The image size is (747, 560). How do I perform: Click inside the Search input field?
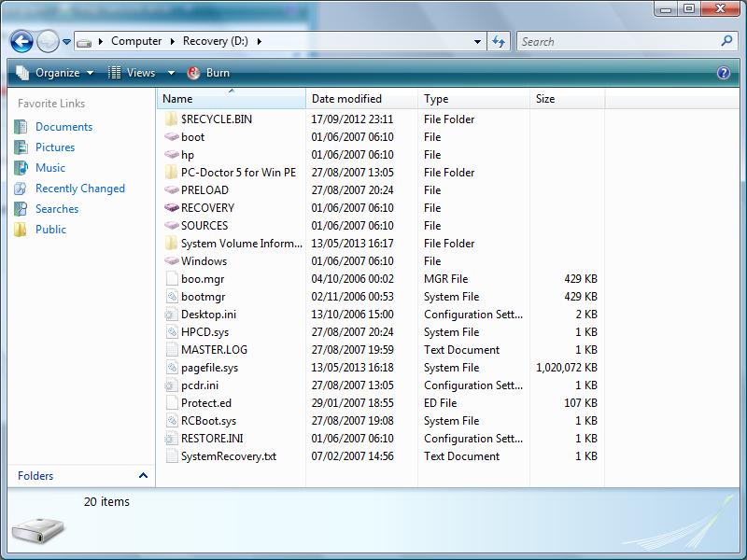[x=618, y=41]
